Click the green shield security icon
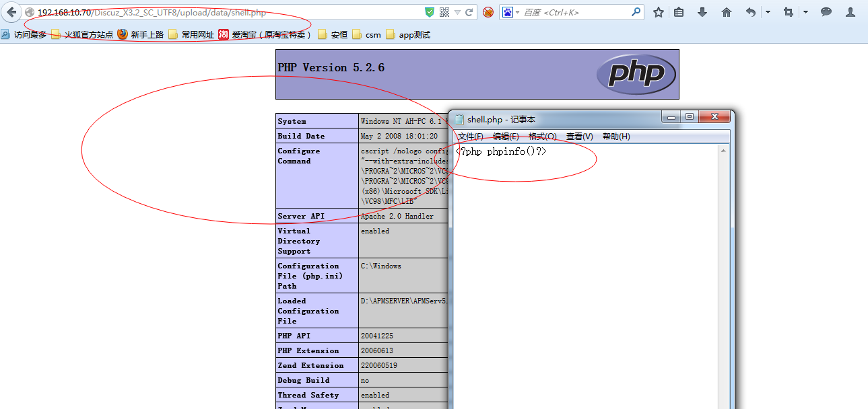 [430, 12]
